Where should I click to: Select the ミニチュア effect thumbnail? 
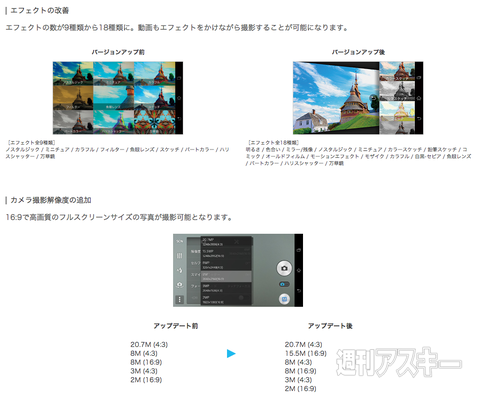(x=114, y=73)
